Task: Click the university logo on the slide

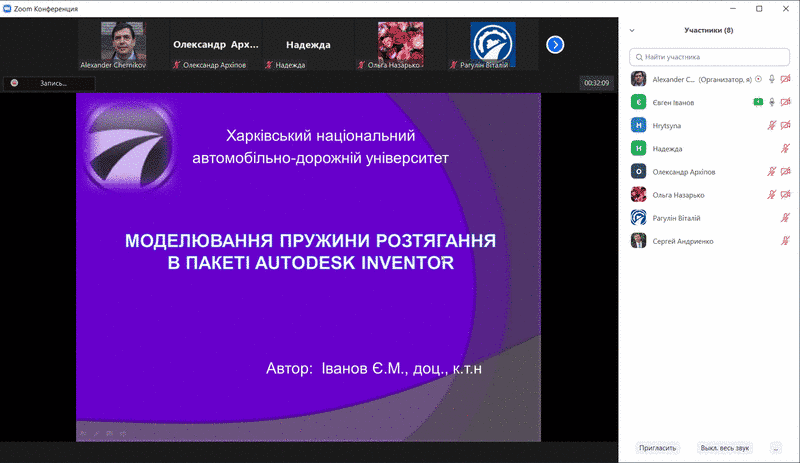Action: [x=129, y=145]
